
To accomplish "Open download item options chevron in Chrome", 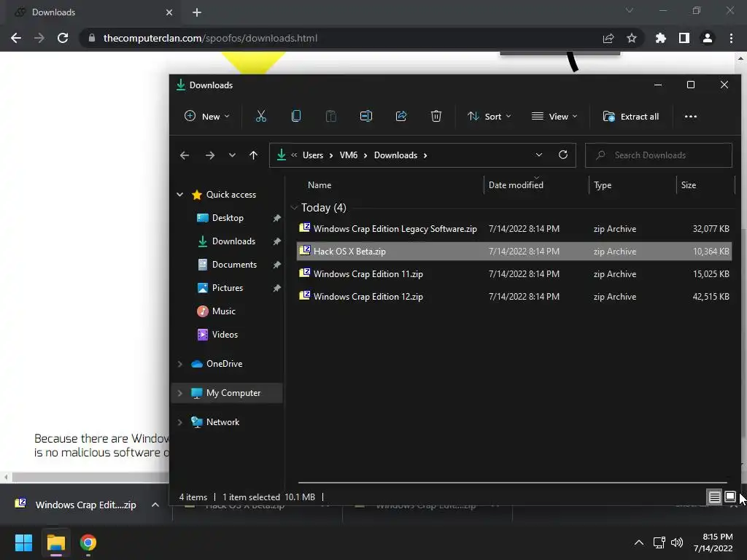I will coord(155,505).
